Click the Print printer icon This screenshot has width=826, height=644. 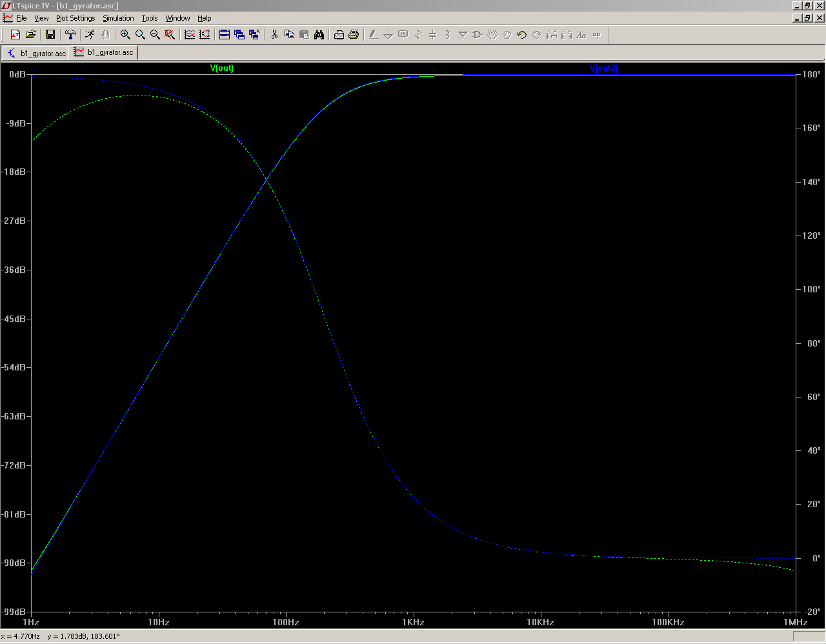point(354,35)
